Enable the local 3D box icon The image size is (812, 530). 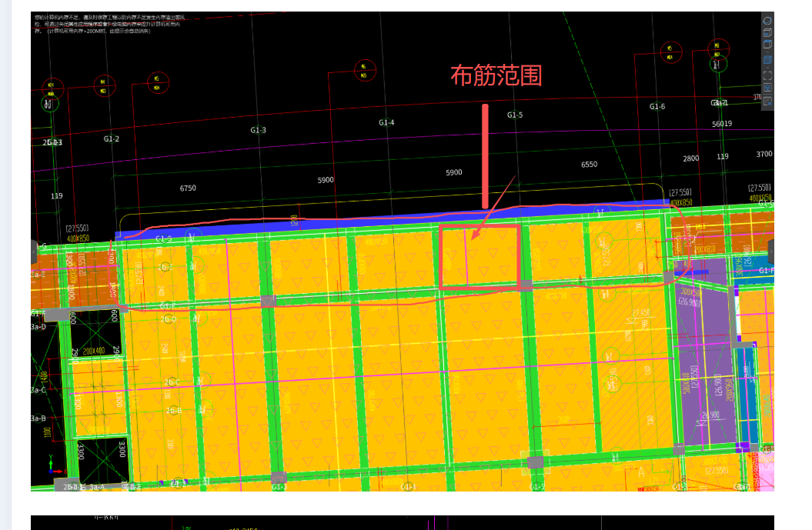click(x=767, y=87)
